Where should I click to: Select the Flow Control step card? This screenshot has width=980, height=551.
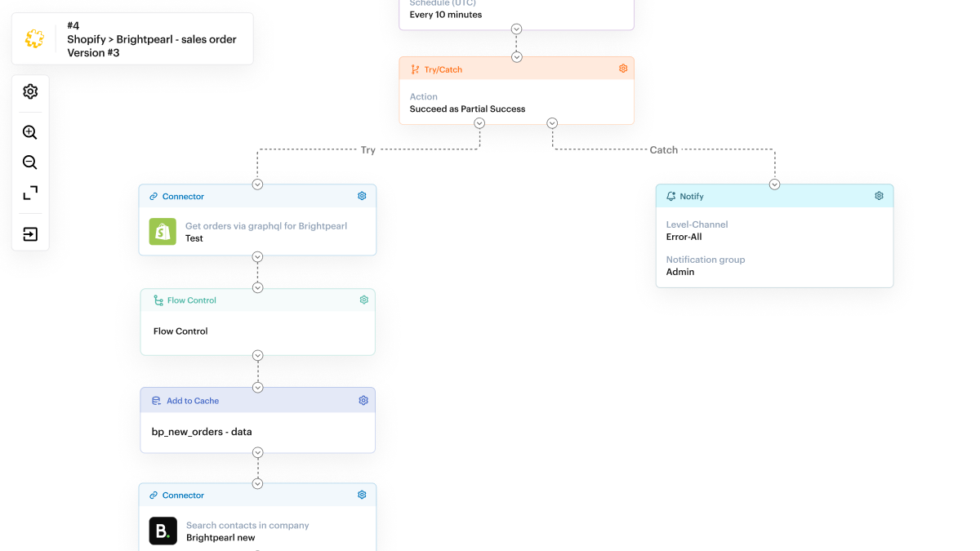pos(257,331)
